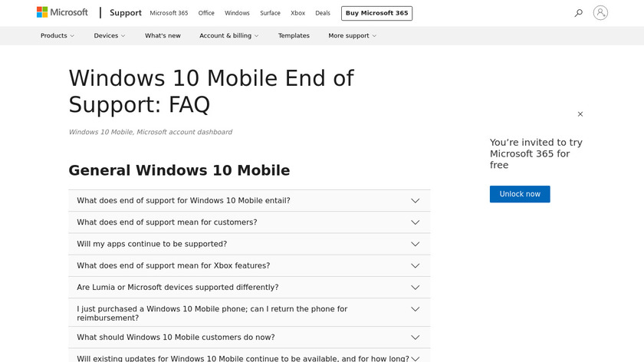
Task: Open the Templates menu item
Action: tap(294, 36)
